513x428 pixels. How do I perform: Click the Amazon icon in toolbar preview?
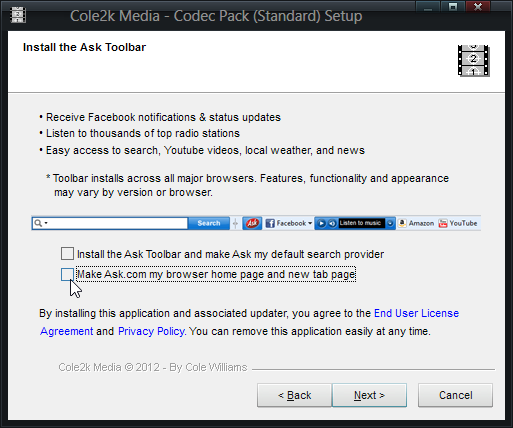click(402, 223)
